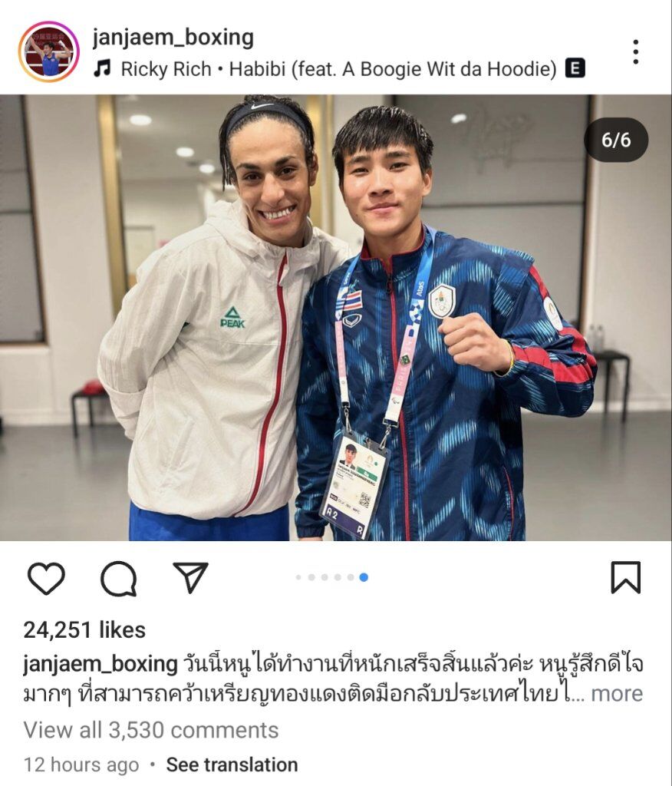Open janjaem_boxing username in the caption
Image resolution: width=672 pixels, height=786 pixels.
coord(100,664)
